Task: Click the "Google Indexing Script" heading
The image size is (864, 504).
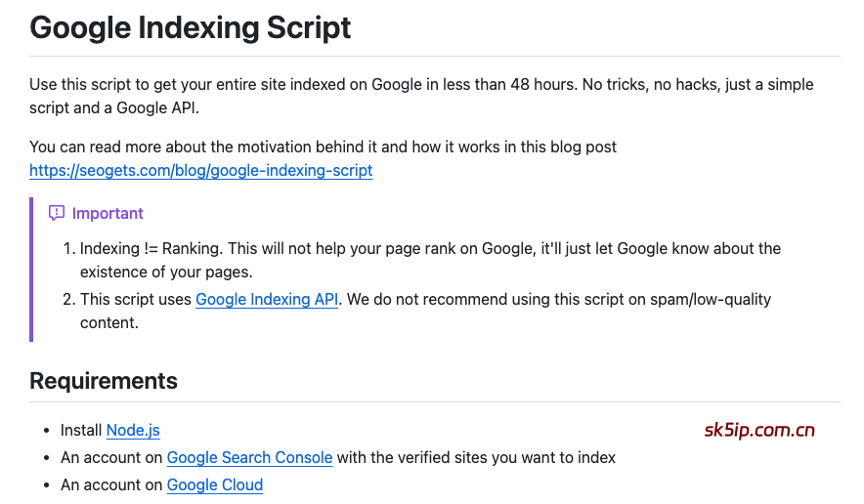Action: click(x=191, y=26)
